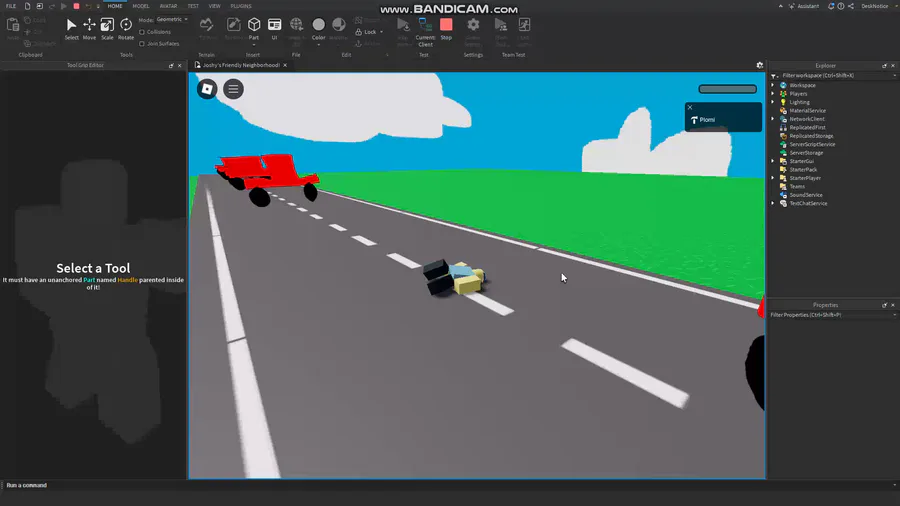This screenshot has height=506, width=900.
Task: Click the help question mark icon at top right
Action: [841, 6]
